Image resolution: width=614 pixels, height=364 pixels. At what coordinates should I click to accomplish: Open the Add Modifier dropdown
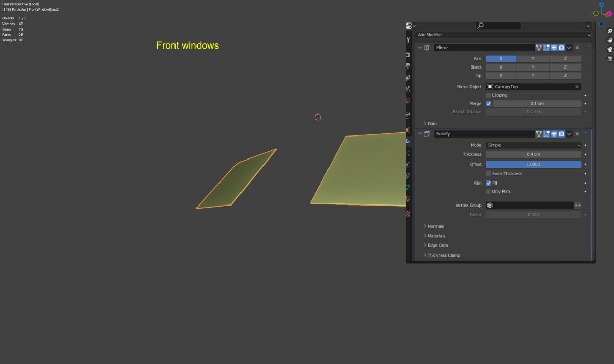click(x=504, y=35)
